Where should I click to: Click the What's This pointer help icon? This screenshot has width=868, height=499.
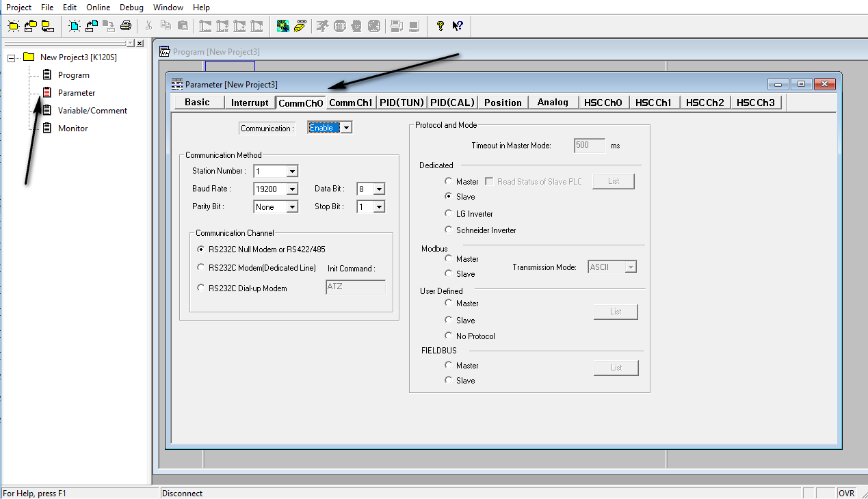pyautogui.click(x=458, y=26)
